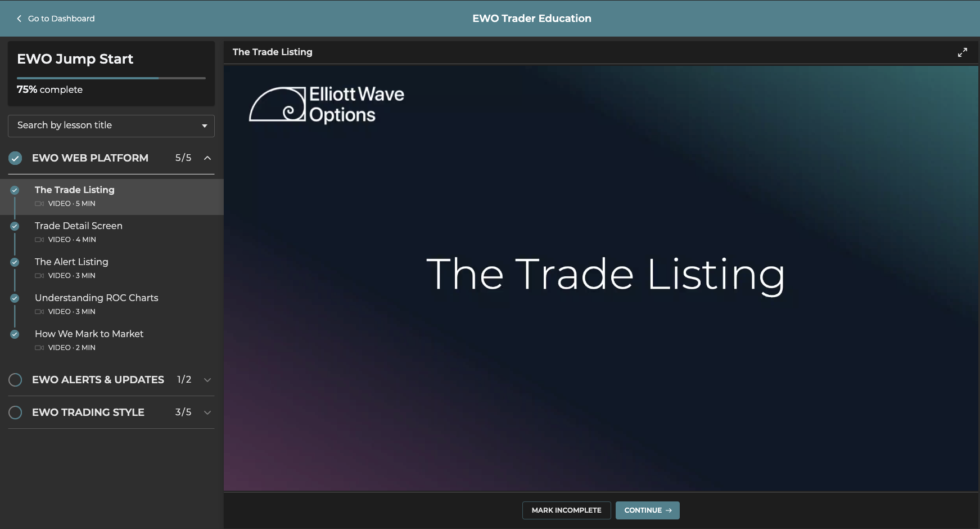Screen dimensions: 980x529
Task: Expand the EWO TRADING STYLE chevron
Action: point(207,413)
